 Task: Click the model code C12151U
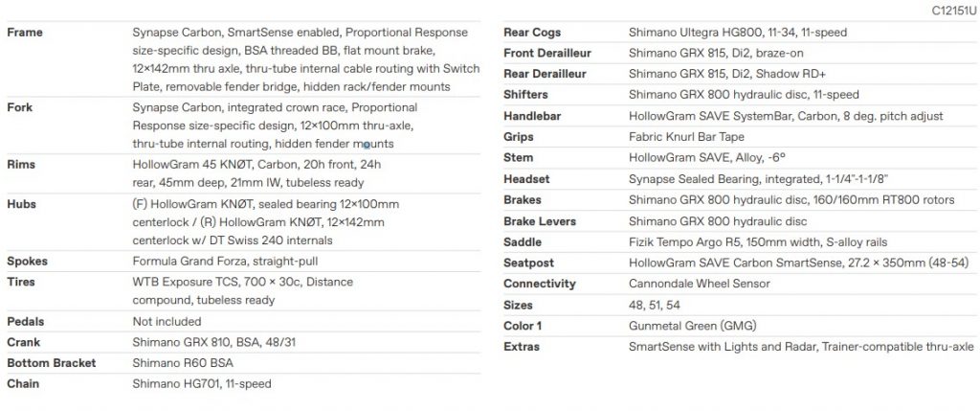pos(952,11)
